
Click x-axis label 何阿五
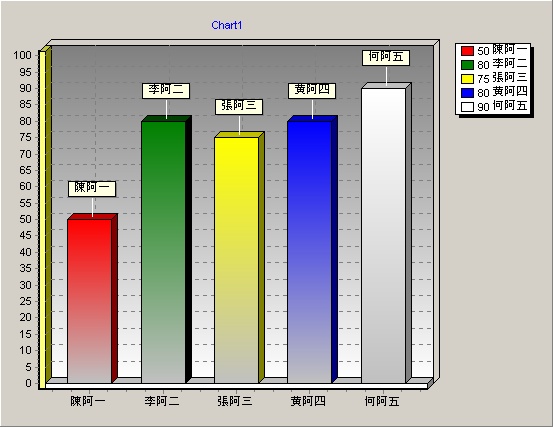tap(382, 401)
